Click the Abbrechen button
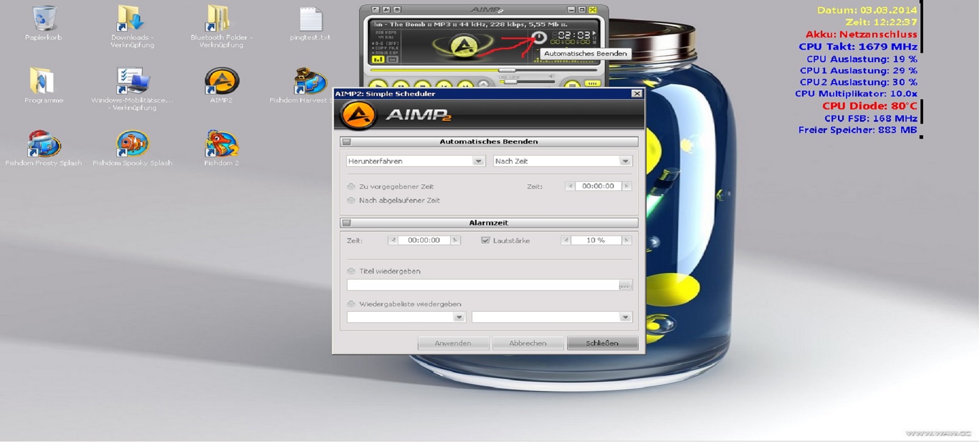Screen dimensions: 980x442 tap(528, 343)
